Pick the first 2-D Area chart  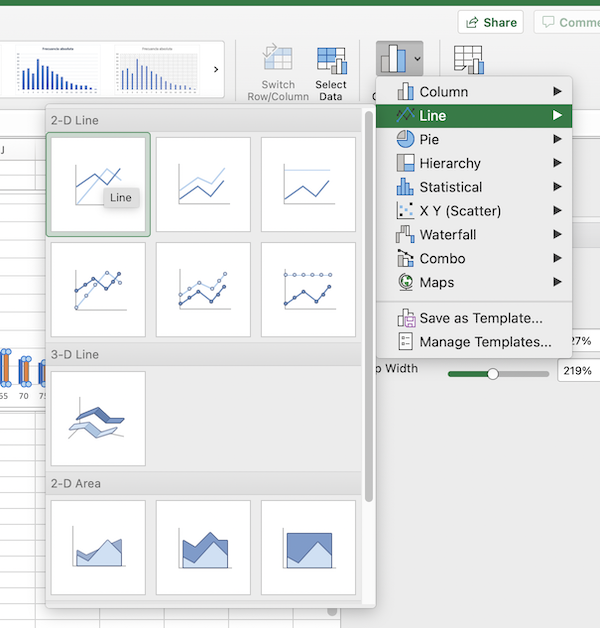coord(98,547)
